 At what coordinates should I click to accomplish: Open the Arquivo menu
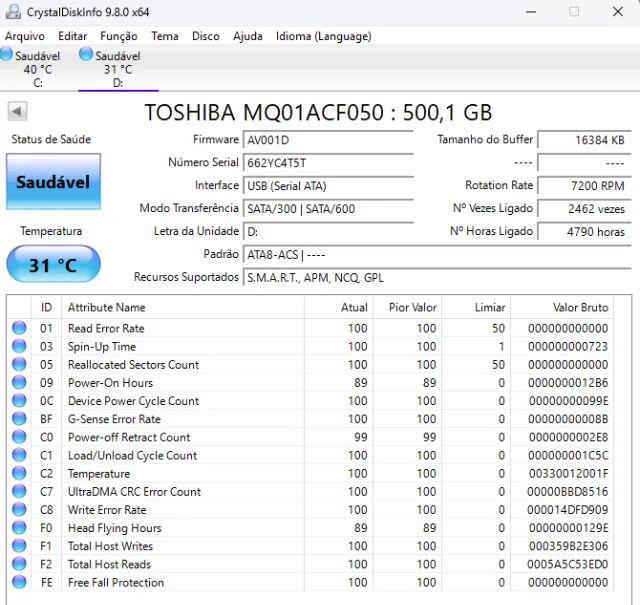pyautogui.click(x=24, y=36)
